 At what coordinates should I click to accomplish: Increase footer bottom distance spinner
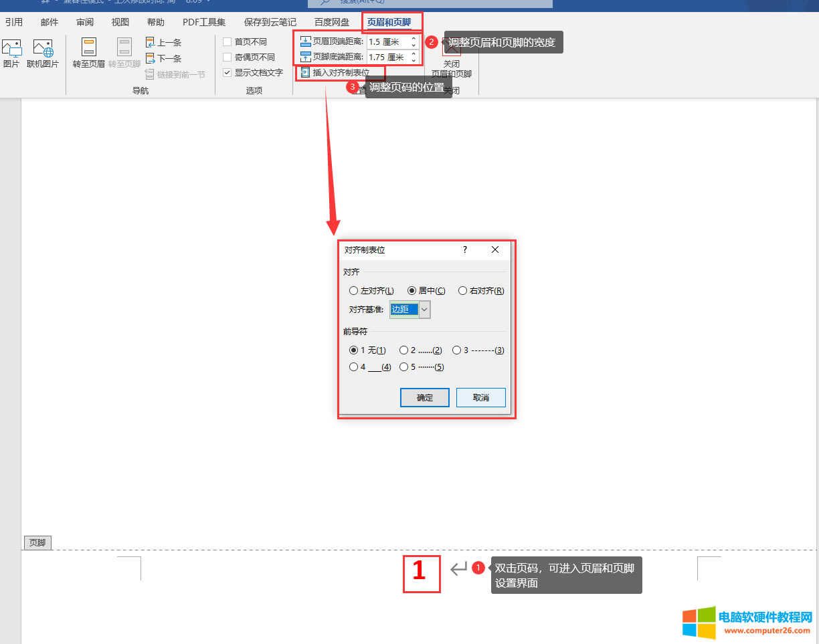click(x=414, y=53)
